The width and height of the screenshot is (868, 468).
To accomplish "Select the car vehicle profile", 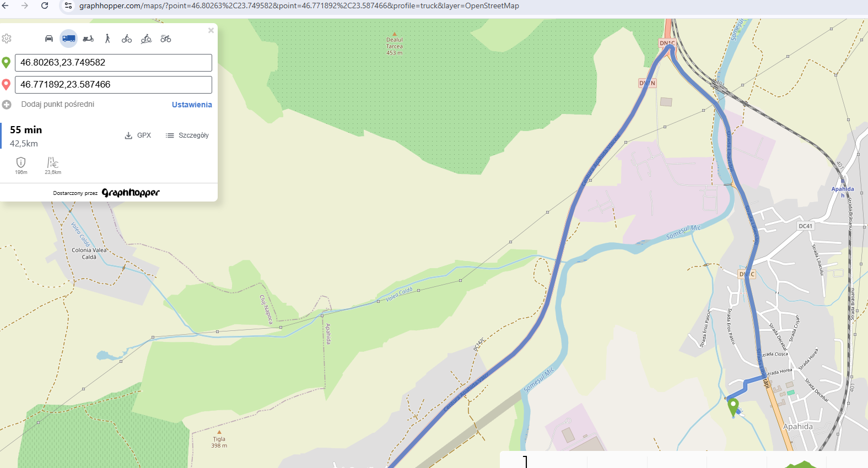I will point(49,39).
